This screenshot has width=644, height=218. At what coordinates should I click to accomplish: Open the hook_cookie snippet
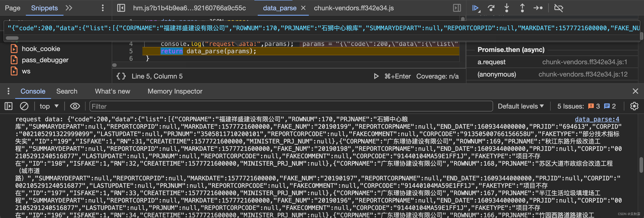click(x=41, y=49)
